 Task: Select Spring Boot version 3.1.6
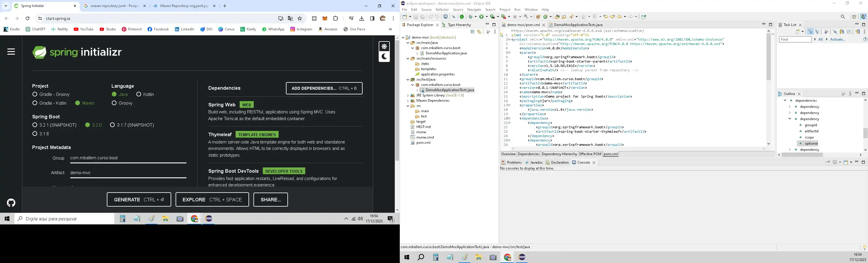coord(40,134)
